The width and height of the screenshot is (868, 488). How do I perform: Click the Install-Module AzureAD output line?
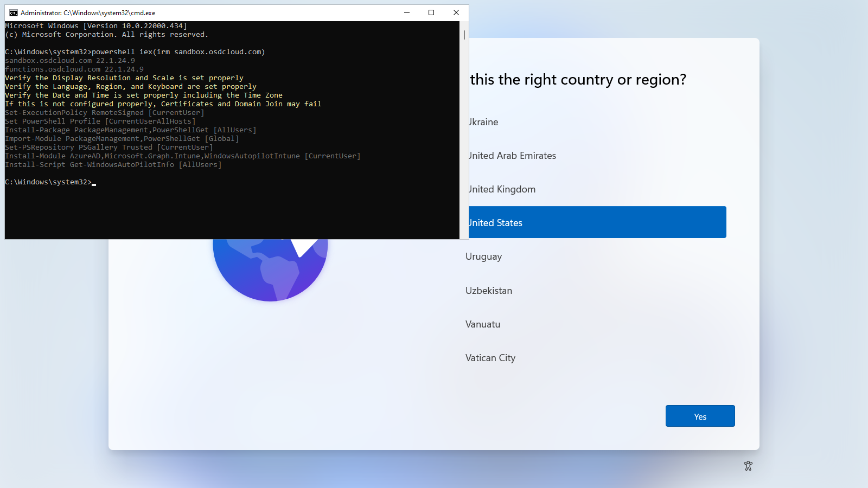click(183, 156)
